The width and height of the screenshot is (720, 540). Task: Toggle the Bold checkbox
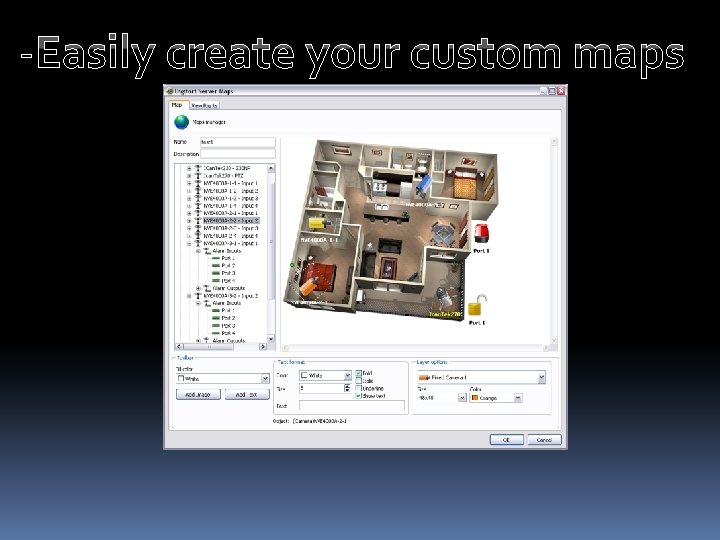pyautogui.click(x=359, y=373)
